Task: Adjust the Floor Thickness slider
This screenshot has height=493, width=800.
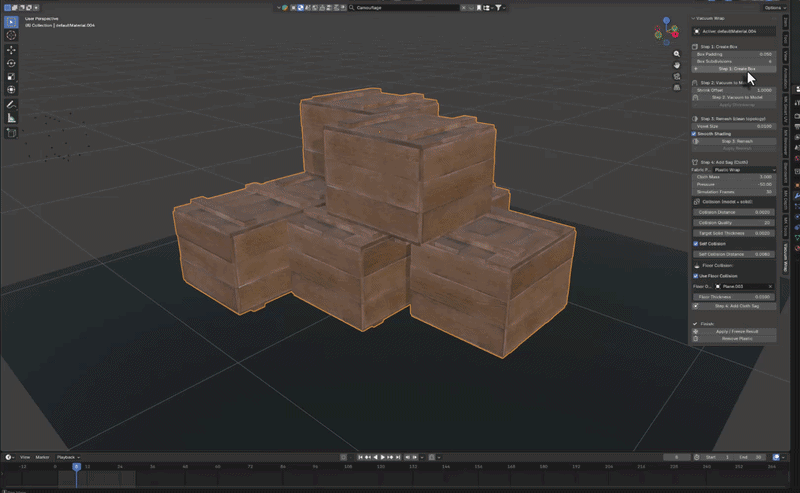Action: (734, 297)
